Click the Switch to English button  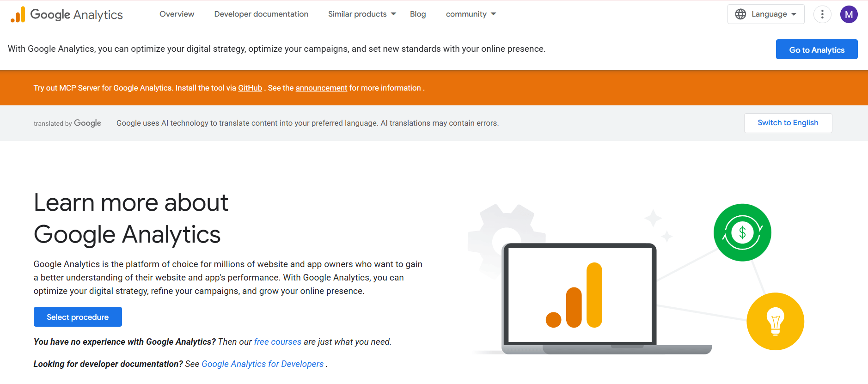(788, 123)
